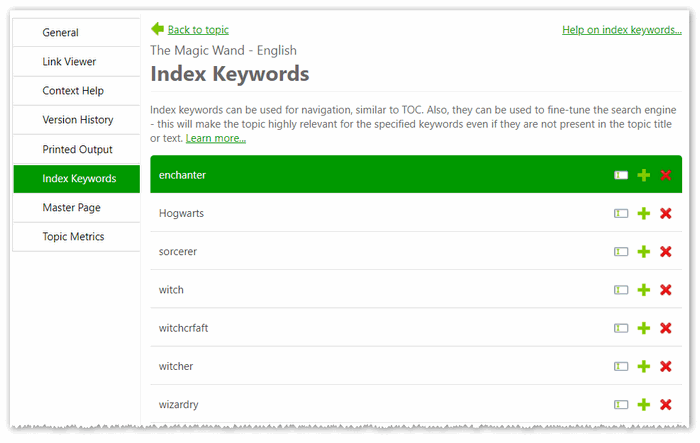The width and height of the screenshot is (700, 443).
Task: Delete the enchanter keyword
Action: coord(666,175)
